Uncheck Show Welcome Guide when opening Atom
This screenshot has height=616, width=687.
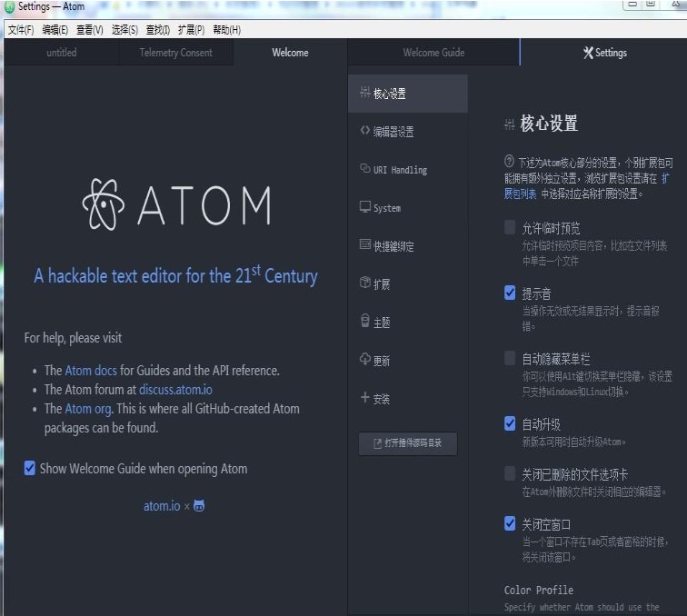(29, 468)
